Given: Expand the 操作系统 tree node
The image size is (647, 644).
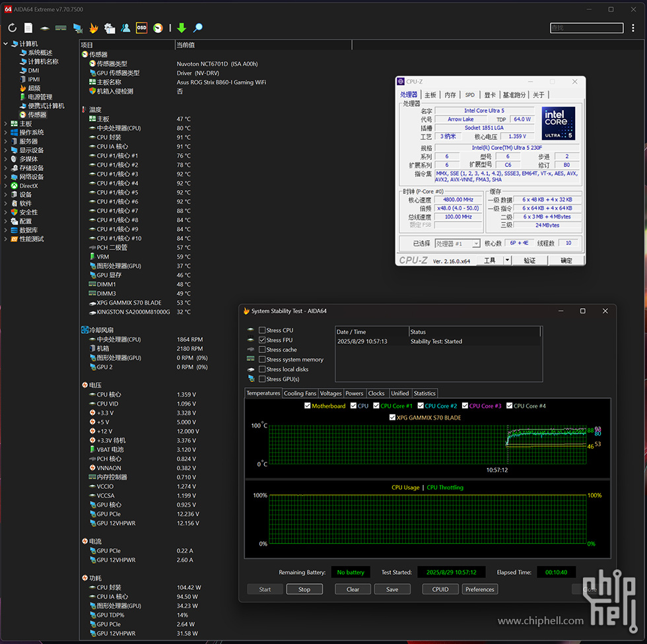Looking at the screenshot, I should [x=6, y=133].
